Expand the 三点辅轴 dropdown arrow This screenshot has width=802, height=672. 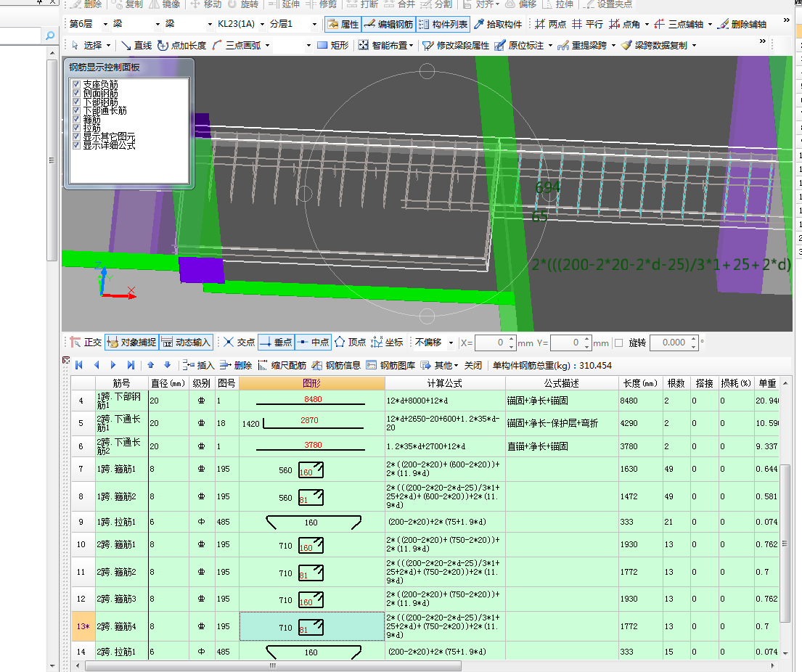710,24
